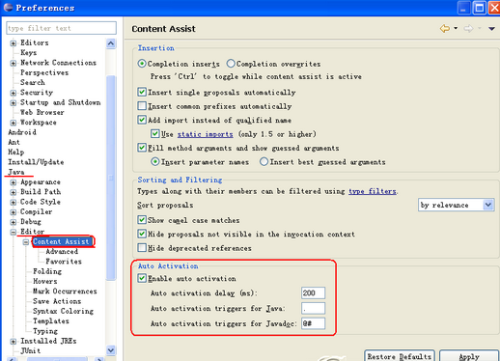
Task: Open the Folding preference page
Action: (x=47, y=271)
